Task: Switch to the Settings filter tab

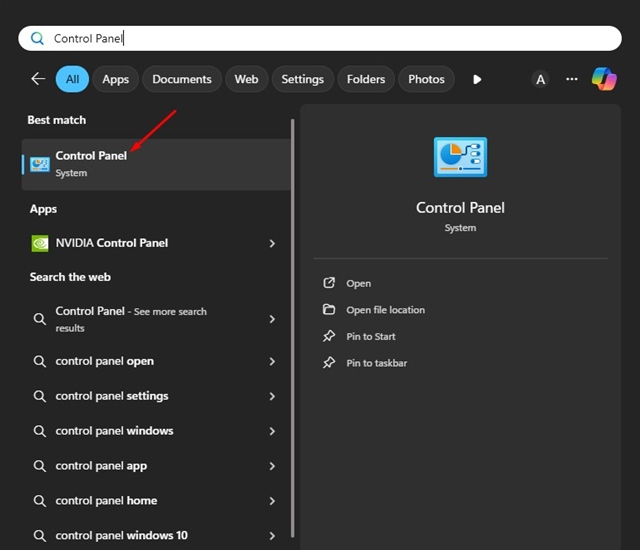Action: [302, 79]
